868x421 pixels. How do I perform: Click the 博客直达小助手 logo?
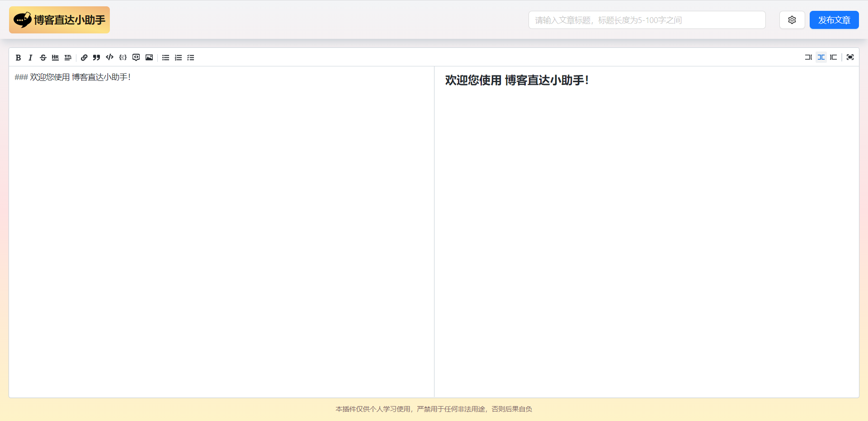coord(59,20)
